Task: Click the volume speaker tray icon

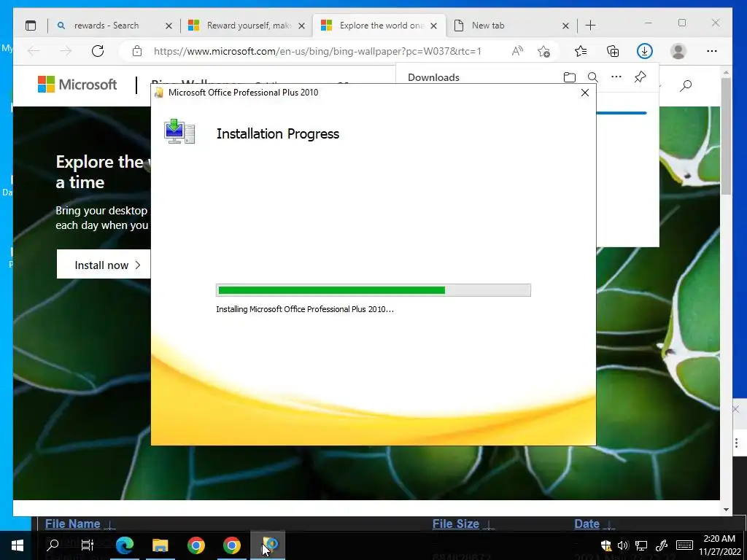Action: tap(623, 545)
